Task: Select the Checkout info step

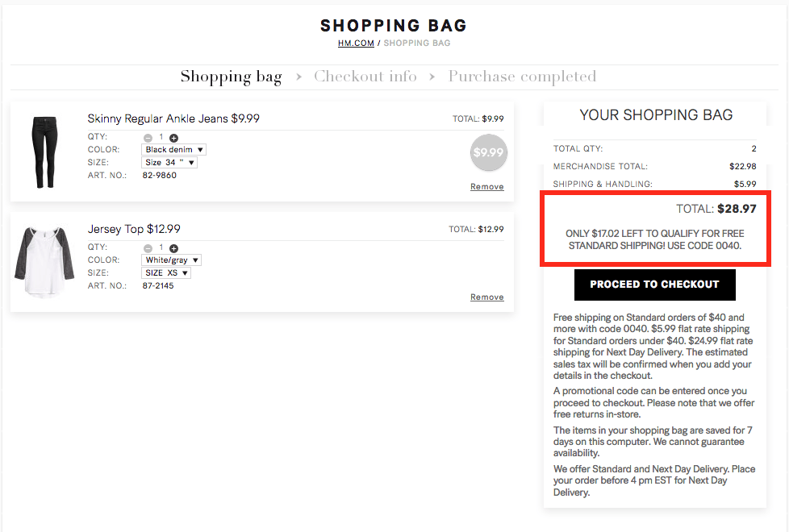Action: click(365, 77)
